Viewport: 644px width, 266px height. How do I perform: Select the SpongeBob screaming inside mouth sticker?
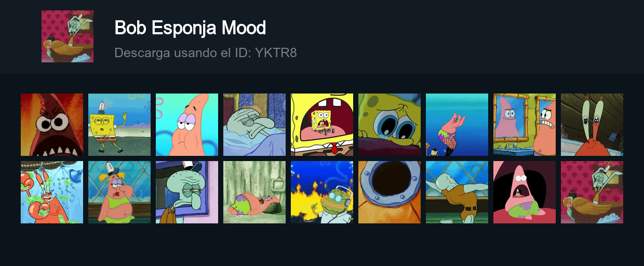322,125
